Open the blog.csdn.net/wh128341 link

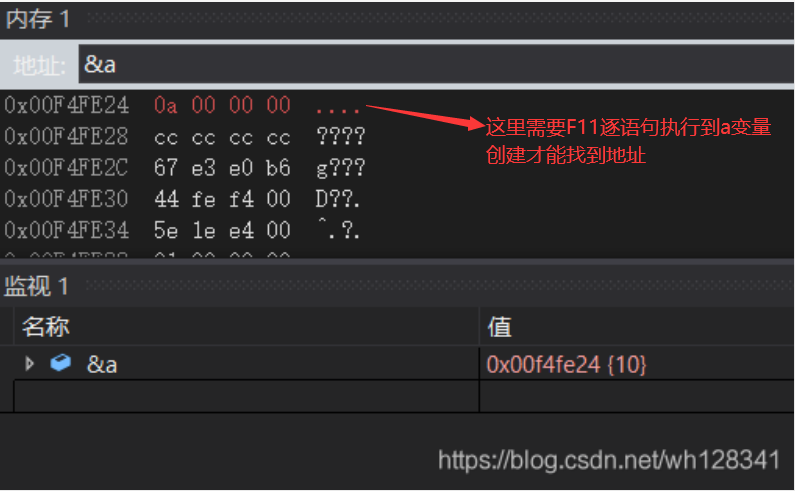point(609,460)
